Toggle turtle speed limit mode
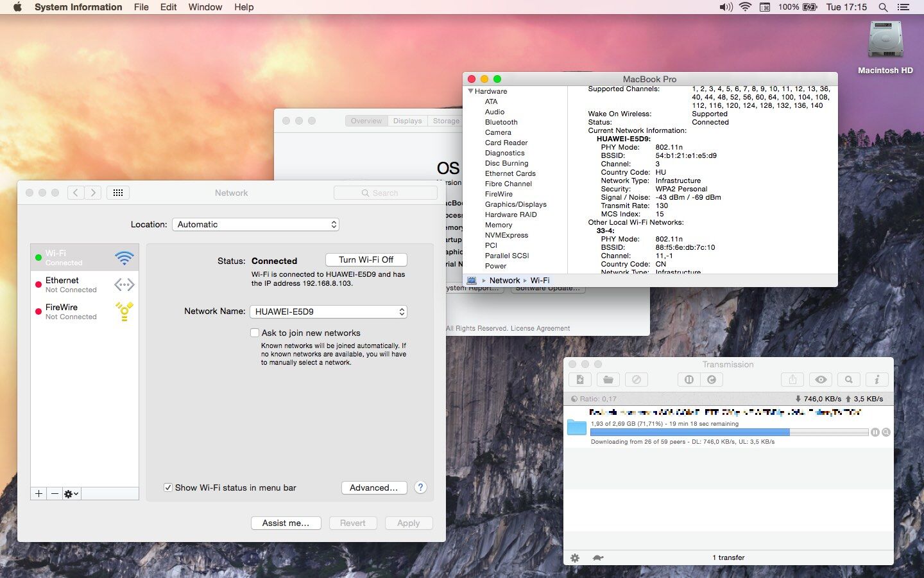Screen dimensions: 924x578 click(598, 558)
